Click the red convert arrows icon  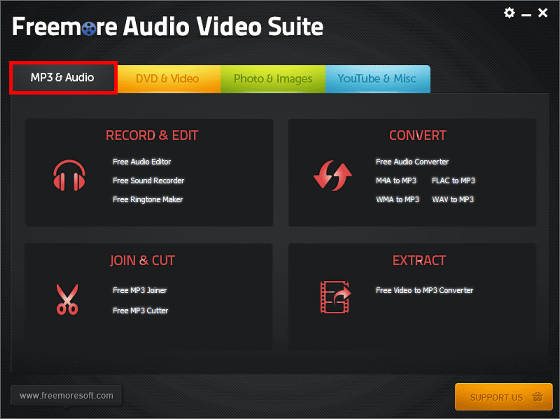tap(332, 175)
